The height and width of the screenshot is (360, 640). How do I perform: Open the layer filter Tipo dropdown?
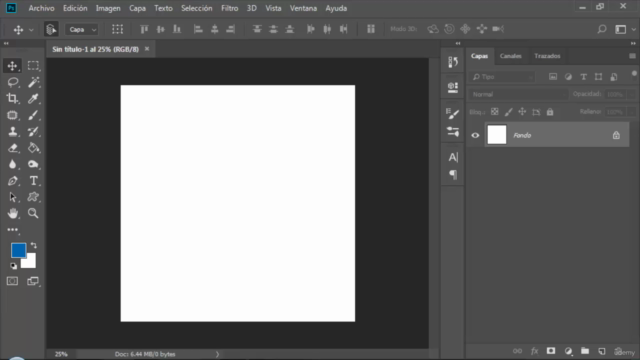502,77
